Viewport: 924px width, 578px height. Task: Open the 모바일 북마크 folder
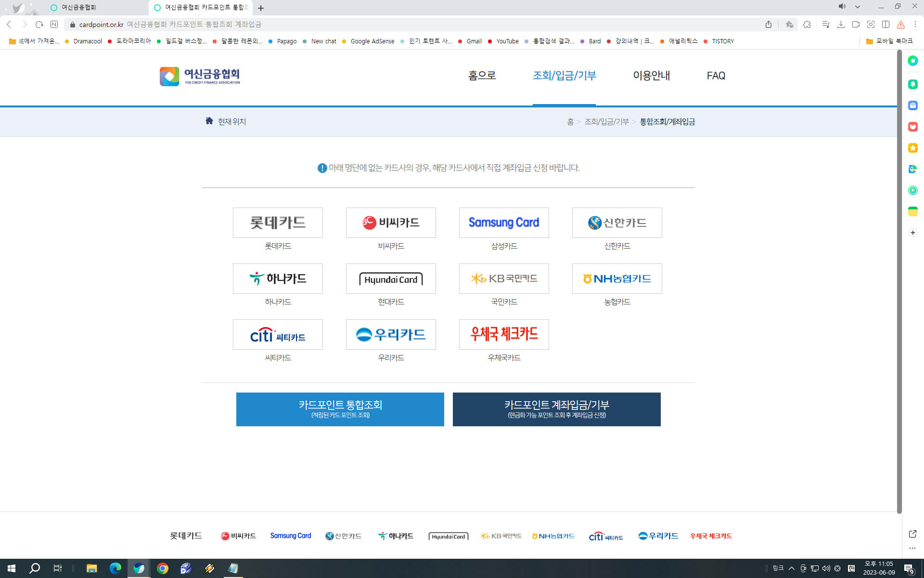[889, 41]
